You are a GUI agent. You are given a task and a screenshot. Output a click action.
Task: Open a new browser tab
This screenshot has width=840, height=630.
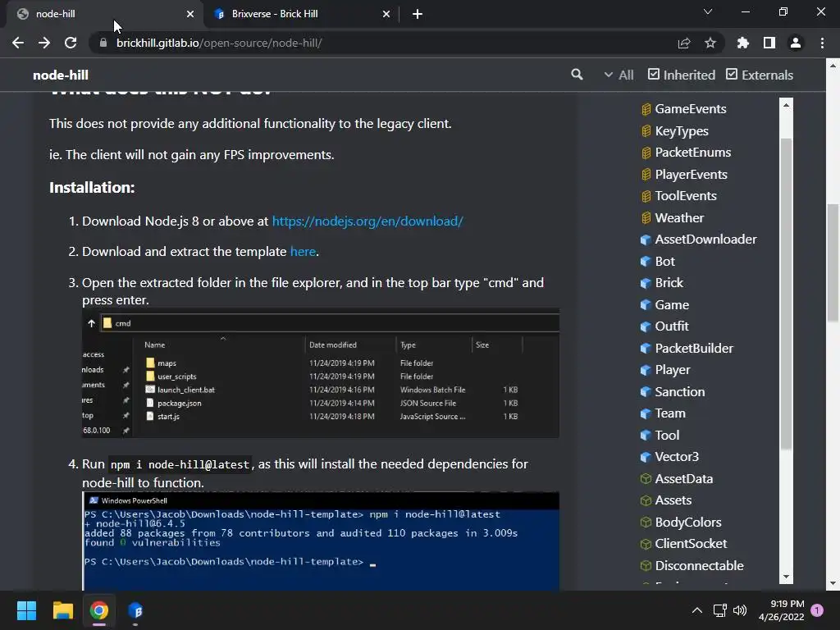418,14
